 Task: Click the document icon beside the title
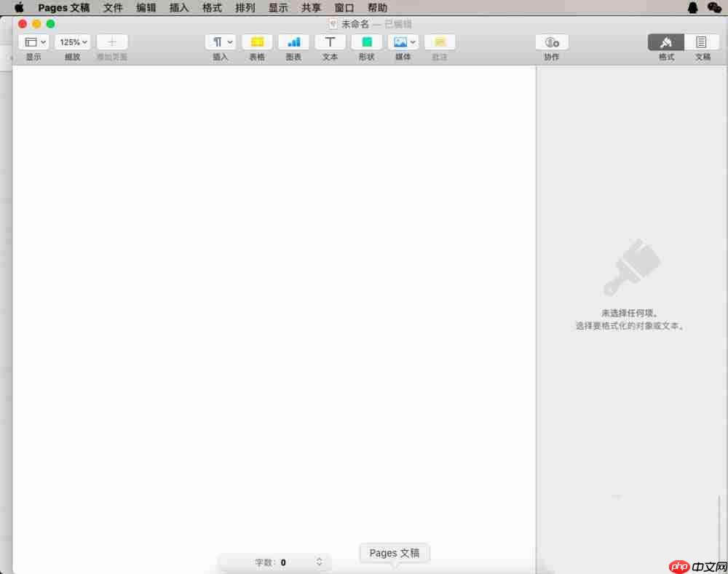(333, 24)
